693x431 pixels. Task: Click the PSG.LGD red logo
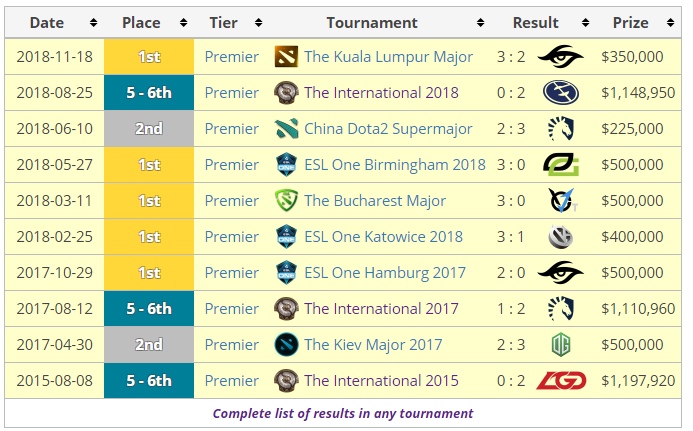(x=561, y=381)
